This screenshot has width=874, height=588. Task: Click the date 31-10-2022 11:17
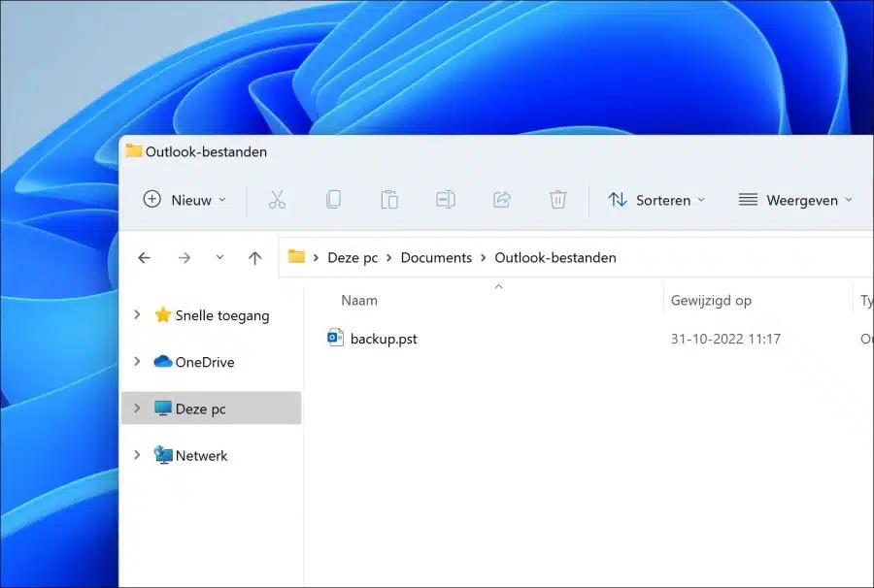725,339
